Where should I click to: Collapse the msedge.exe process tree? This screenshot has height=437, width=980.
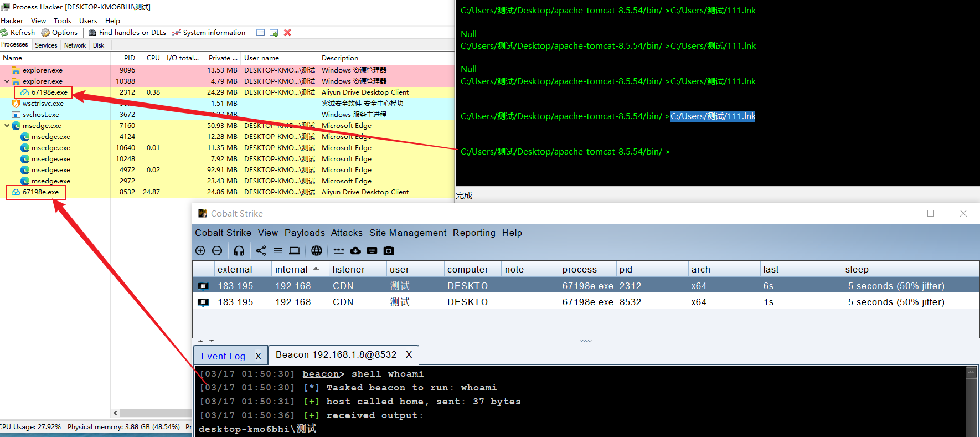click(x=7, y=126)
